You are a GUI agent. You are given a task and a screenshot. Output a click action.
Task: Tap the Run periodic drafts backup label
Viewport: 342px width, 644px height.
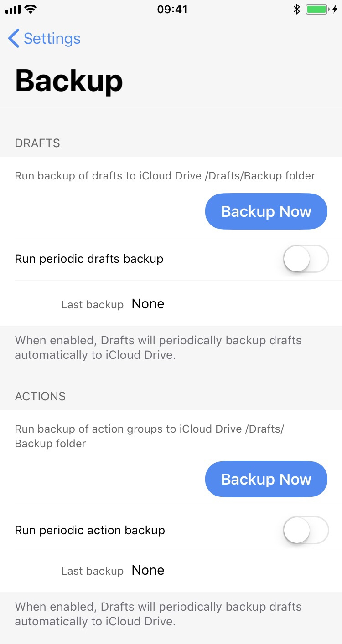[89, 259]
